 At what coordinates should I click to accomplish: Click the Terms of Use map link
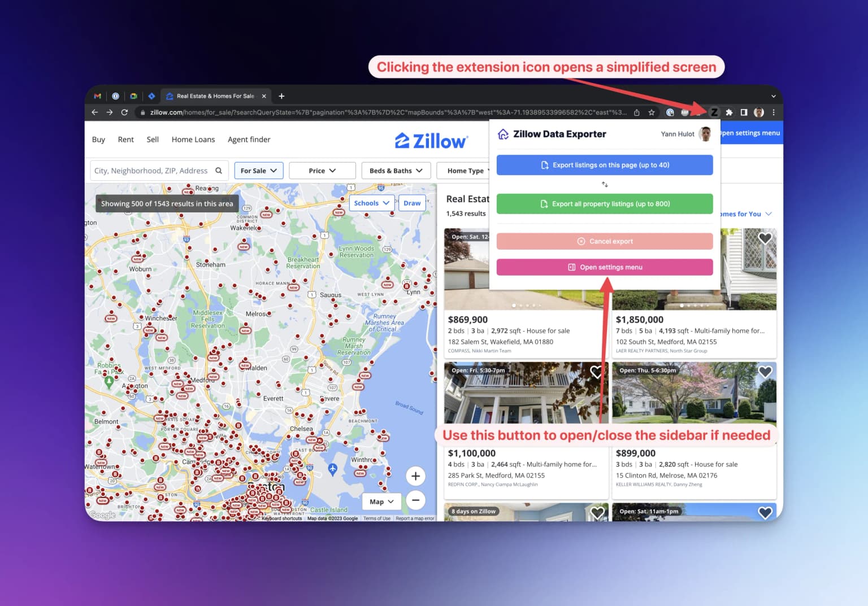pyautogui.click(x=377, y=518)
